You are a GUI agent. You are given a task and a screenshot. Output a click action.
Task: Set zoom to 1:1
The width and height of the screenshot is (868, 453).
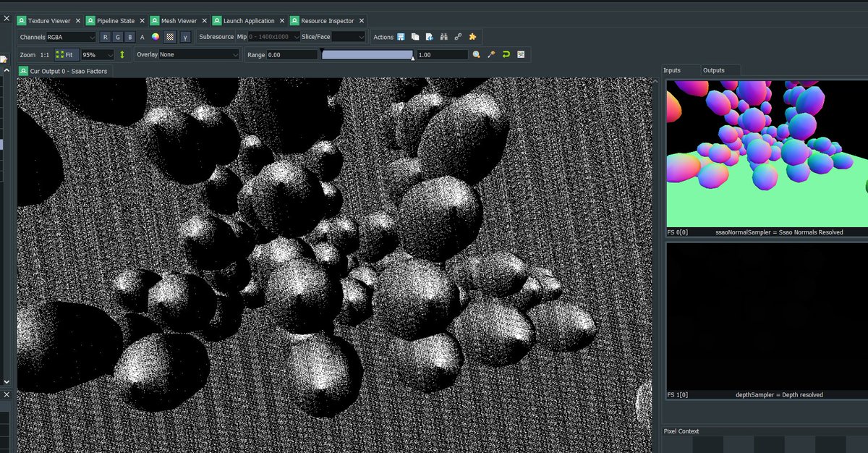45,54
